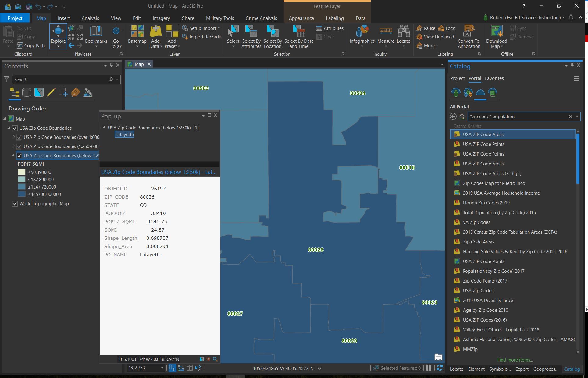The width and height of the screenshot is (588, 378).
Task: Toggle USA Zip Code Boundaries group layer
Action: click(x=15, y=128)
